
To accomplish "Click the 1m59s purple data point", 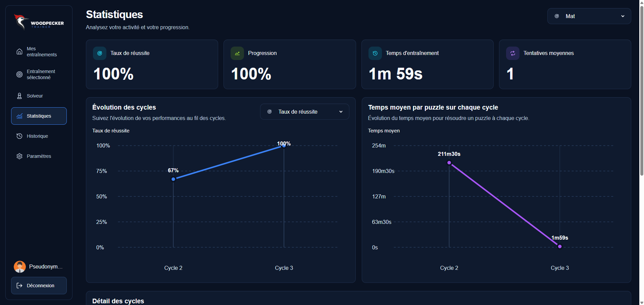I will click(560, 246).
